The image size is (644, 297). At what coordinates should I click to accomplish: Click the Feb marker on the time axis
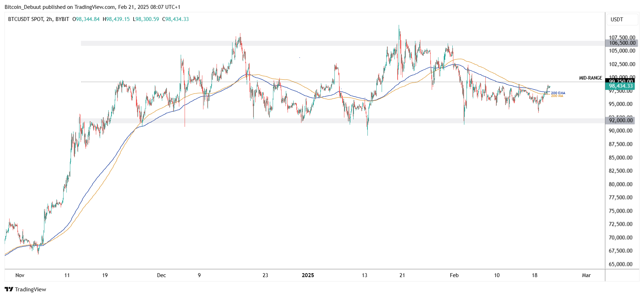(454, 275)
